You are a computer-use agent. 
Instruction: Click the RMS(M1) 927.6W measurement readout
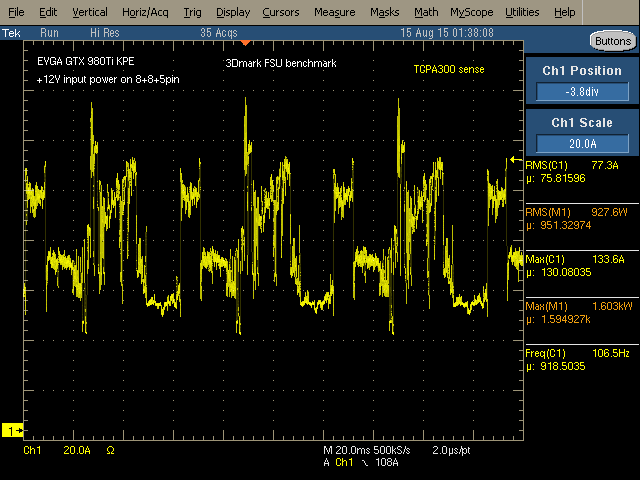tap(576, 212)
